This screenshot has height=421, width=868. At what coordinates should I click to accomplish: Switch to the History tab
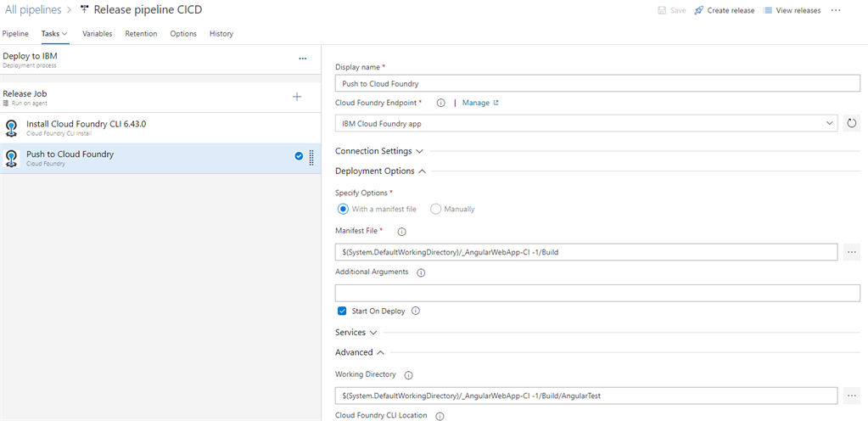coord(221,34)
